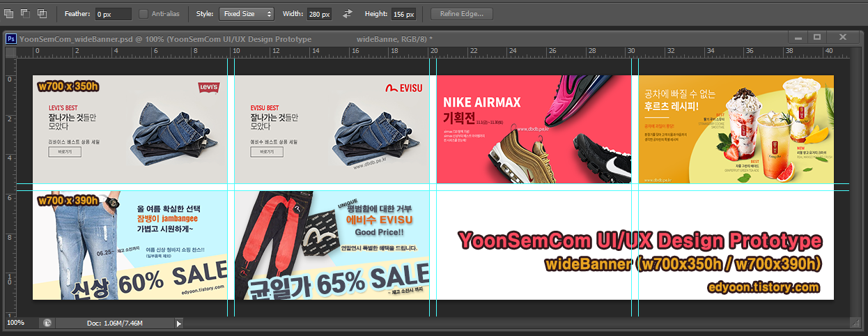Click the yellow fruit drinks banner
The height and width of the screenshot is (336, 868).
736,130
